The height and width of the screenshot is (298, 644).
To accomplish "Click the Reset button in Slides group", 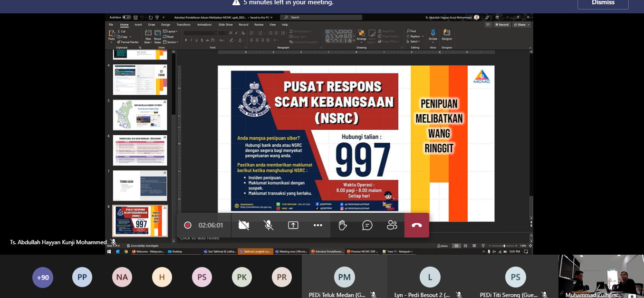I will (169, 37).
